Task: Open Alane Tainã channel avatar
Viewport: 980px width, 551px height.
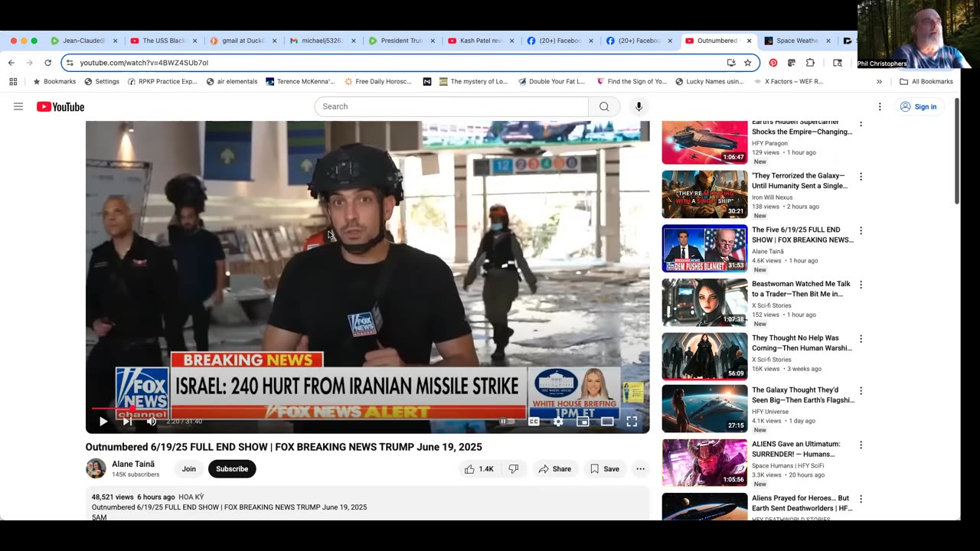Action: (96, 468)
